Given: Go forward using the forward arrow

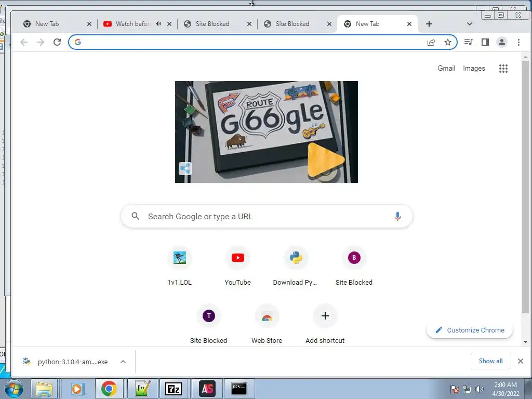Looking at the screenshot, I should pyautogui.click(x=41, y=42).
